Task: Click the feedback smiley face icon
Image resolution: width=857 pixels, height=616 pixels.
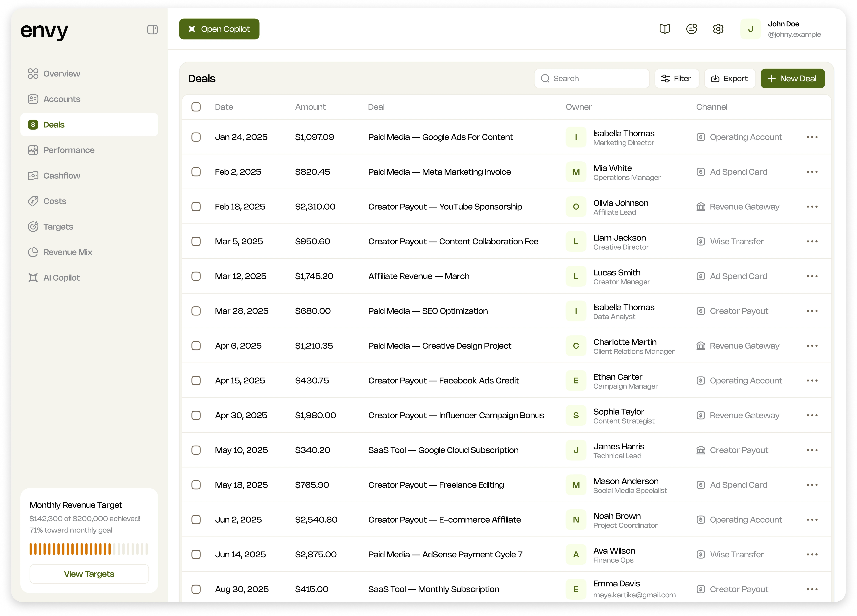Action: pos(691,29)
